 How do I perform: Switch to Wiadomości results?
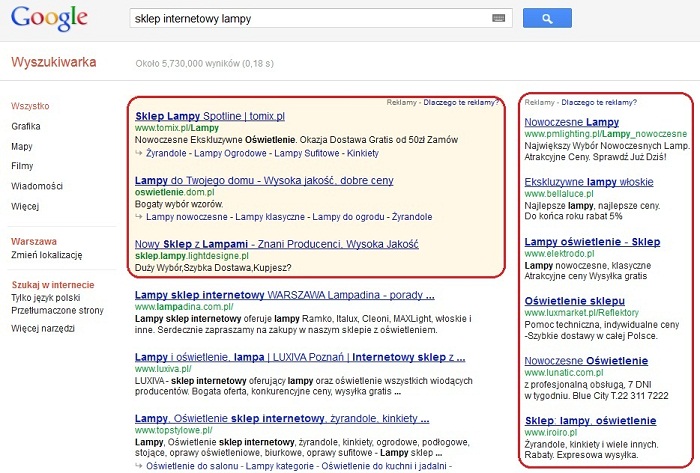coord(37,186)
